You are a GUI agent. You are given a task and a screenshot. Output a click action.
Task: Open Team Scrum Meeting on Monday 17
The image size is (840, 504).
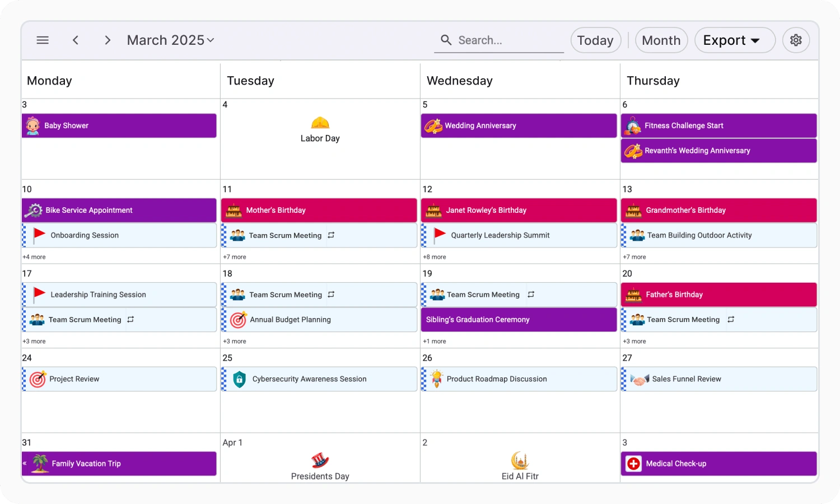click(119, 319)
